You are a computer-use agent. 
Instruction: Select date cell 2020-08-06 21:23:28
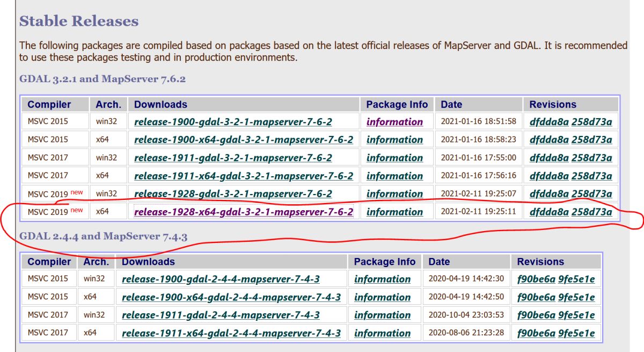point(466,333)
